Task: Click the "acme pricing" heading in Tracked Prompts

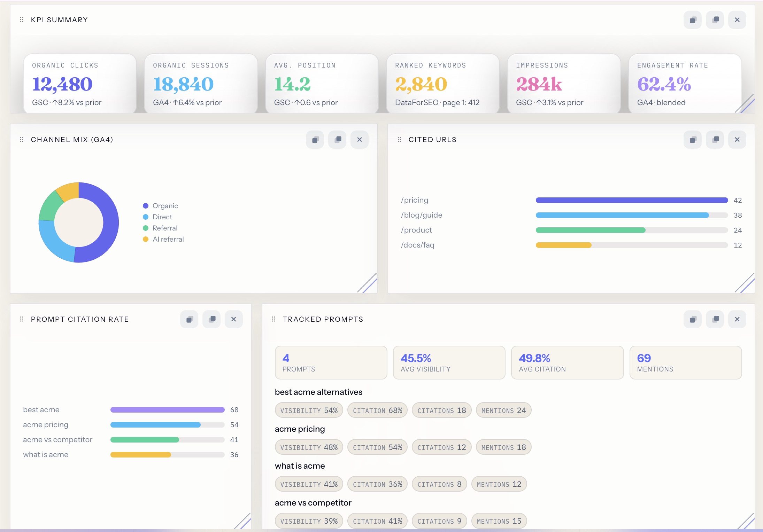Action: pos(300,429)
